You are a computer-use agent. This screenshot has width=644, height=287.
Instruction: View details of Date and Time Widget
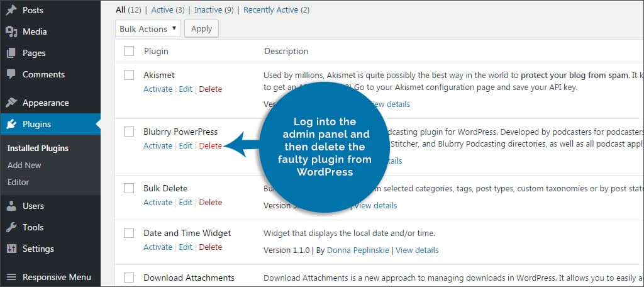pyautogui.click(x=417, y=250)
